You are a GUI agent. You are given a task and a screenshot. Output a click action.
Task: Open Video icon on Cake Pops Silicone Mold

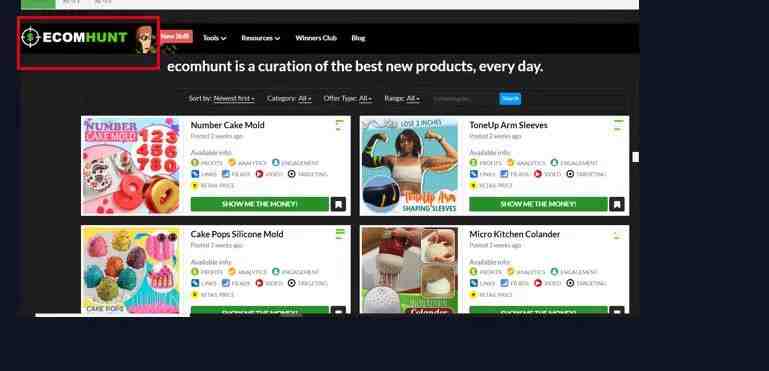click(259, 283)
